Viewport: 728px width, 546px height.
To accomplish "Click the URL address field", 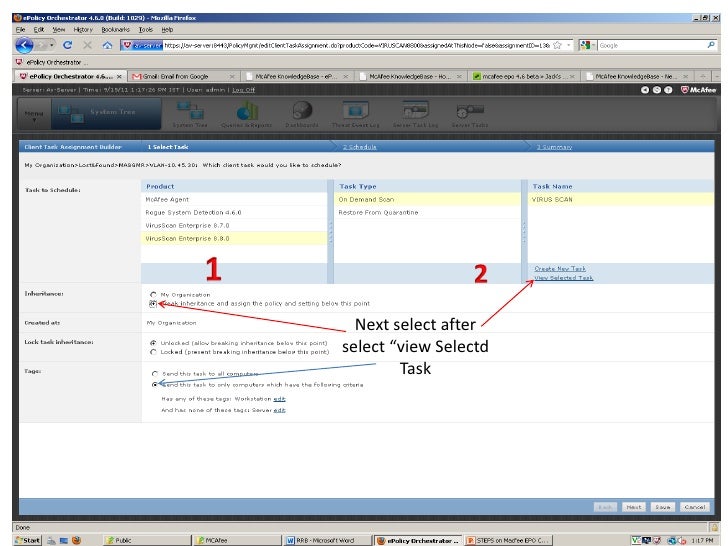I will 357,45.
